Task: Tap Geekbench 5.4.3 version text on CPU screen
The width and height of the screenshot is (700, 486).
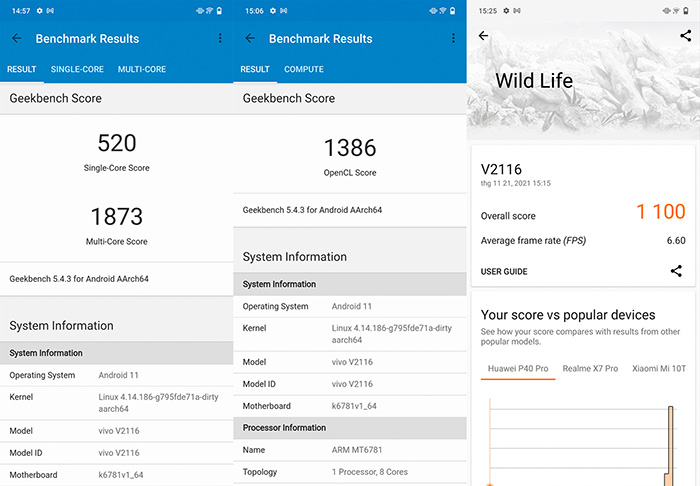Action: click(x=79, y=279)
